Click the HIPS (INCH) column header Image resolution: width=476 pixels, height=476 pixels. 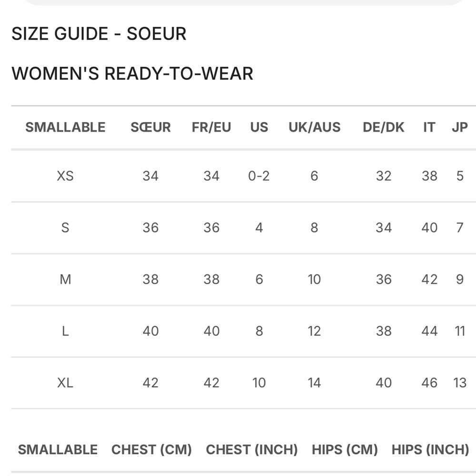tap(430, 449)
